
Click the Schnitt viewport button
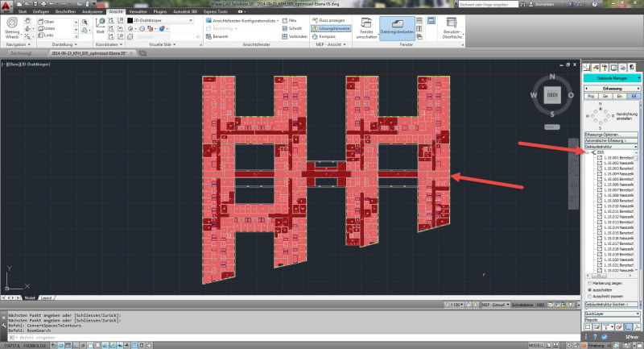tap(292, 28)
